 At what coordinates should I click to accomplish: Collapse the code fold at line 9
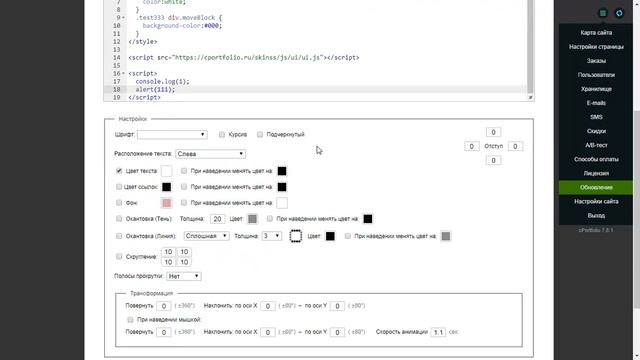[x=124, y=18]
